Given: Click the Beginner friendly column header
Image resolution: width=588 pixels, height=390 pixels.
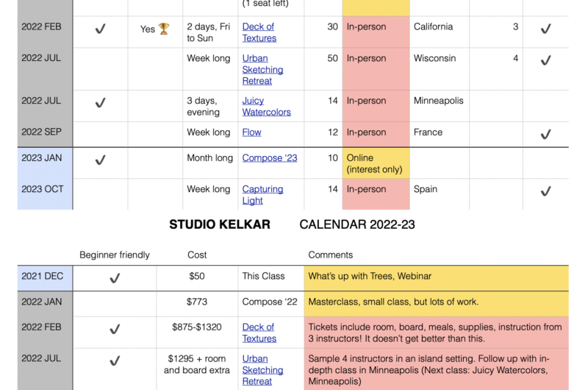Looking at the screenshot, I should click(x=115, y=255).
